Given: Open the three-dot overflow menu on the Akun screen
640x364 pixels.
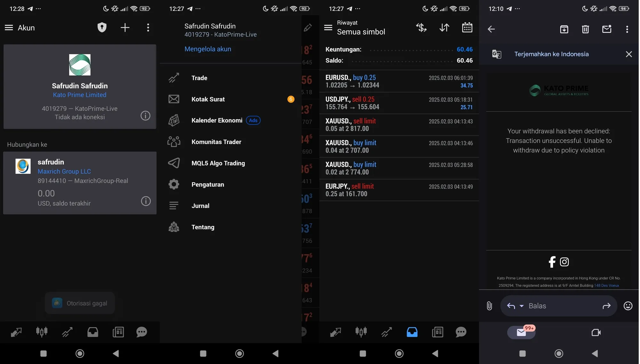Looking at the screenshot, I should click(x=148, y=28).
